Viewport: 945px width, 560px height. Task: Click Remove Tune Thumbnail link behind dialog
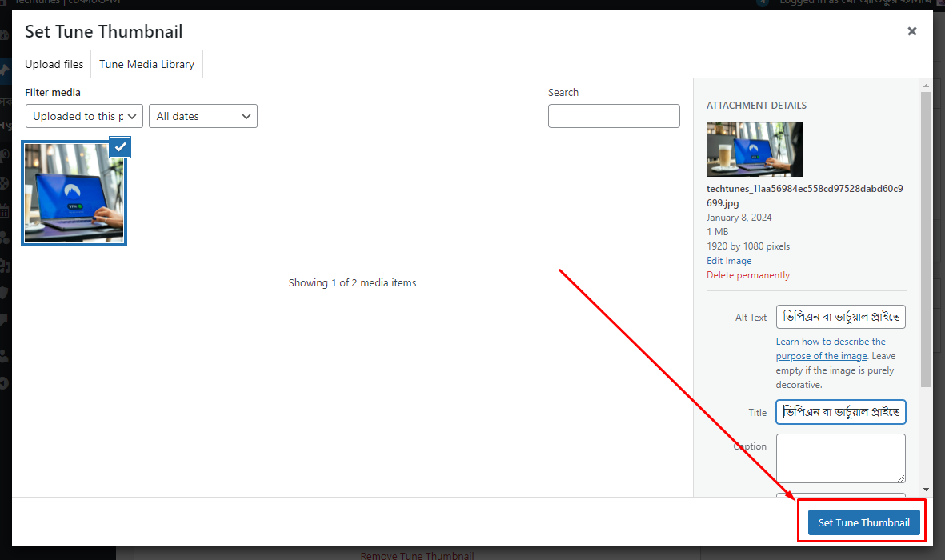[417, 555]
